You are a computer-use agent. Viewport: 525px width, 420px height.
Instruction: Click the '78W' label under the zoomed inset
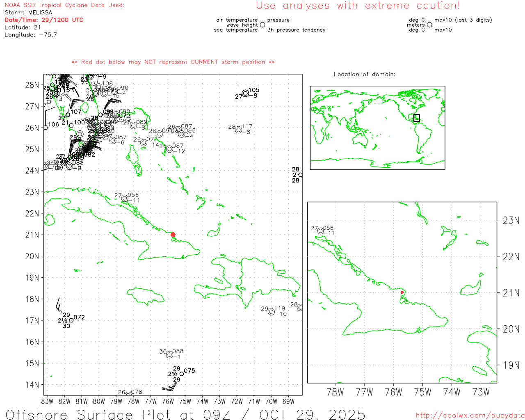pos(335,392)
